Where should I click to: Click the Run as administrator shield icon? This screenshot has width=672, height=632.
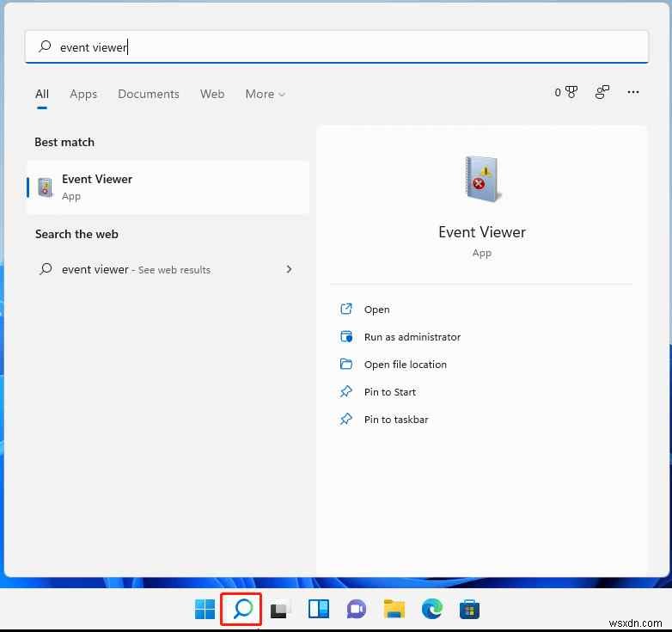345,336
